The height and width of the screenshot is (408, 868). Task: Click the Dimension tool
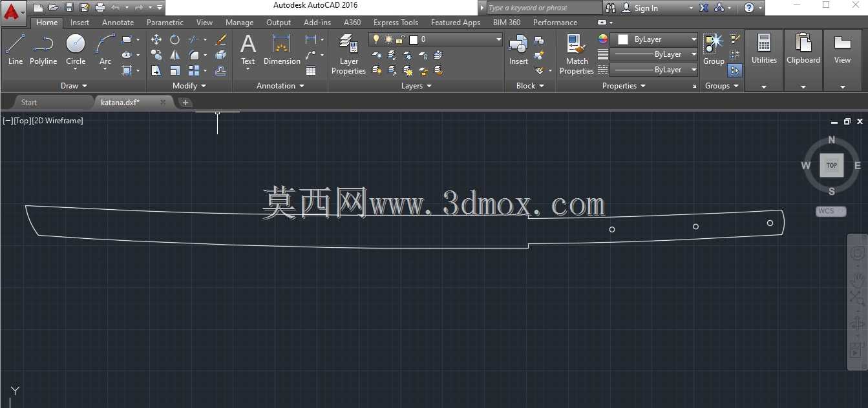coord(282,50)
